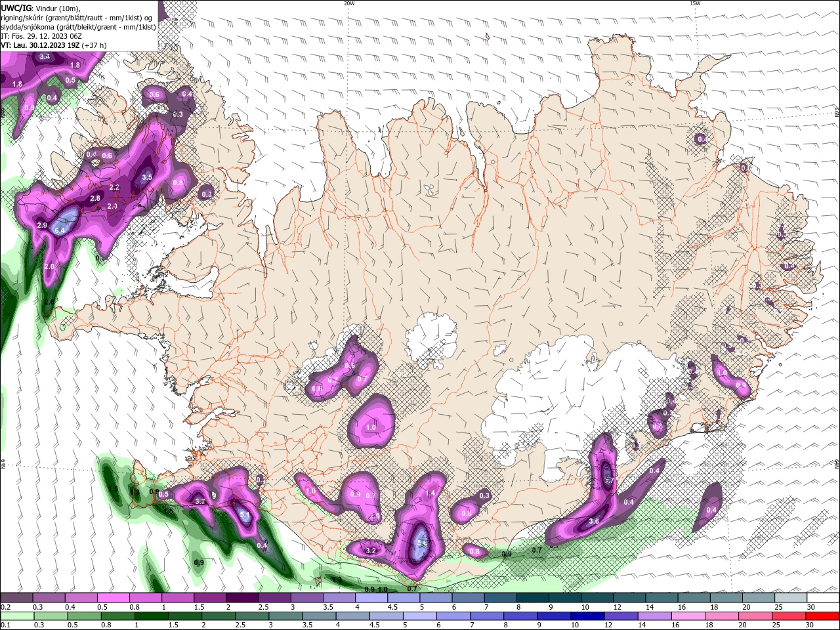Click the 3.2 precipitation value on the south coast

[370, 551]
